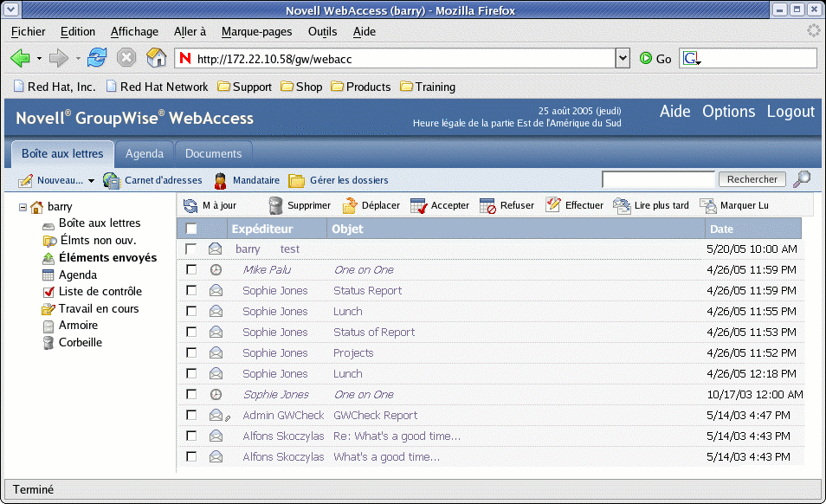The height and width of the screenshot is (504, 826).
Task: Click the Logout link
Action: point(791,112)
